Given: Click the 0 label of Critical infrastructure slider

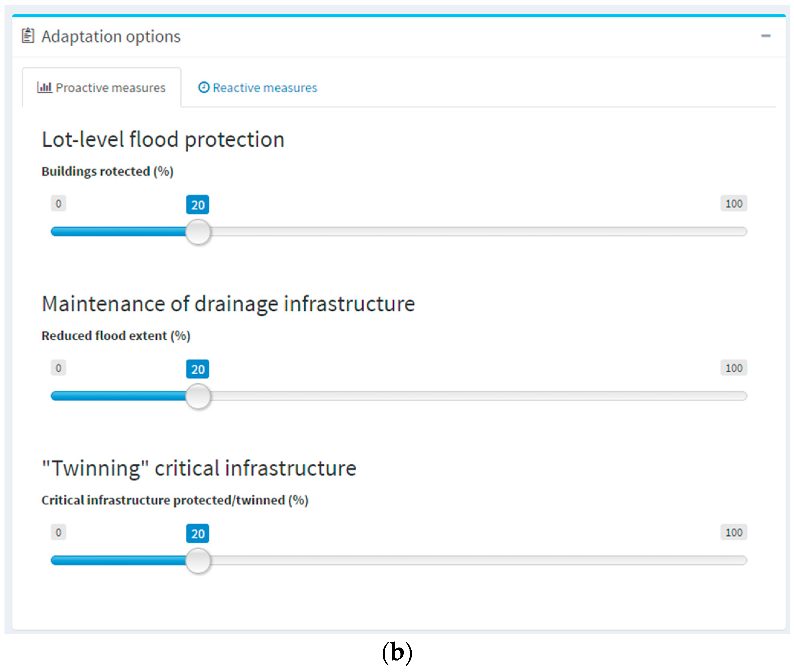Looking at the screenshot, I should (x=58, y=533).
